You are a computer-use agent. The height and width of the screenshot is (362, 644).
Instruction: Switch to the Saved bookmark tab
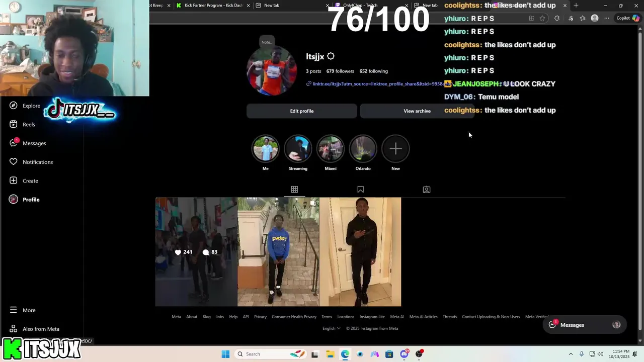[x=360, y=190]
